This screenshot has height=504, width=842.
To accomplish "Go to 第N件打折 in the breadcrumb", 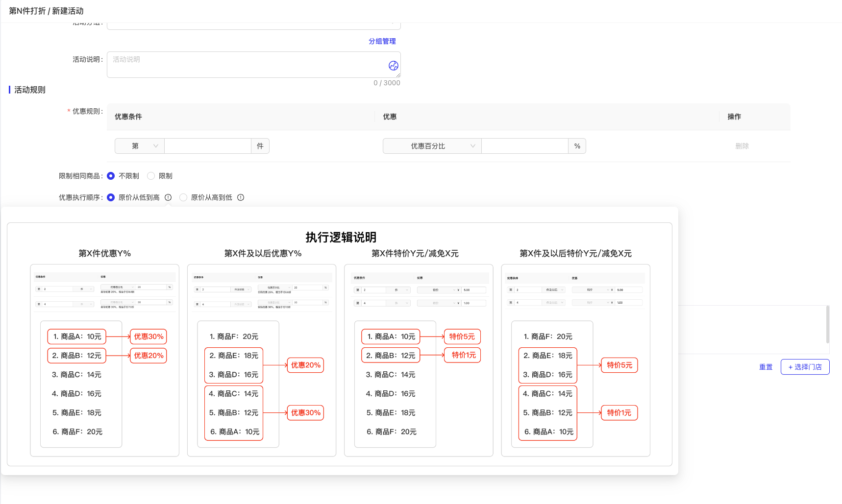I will (27, 11).
